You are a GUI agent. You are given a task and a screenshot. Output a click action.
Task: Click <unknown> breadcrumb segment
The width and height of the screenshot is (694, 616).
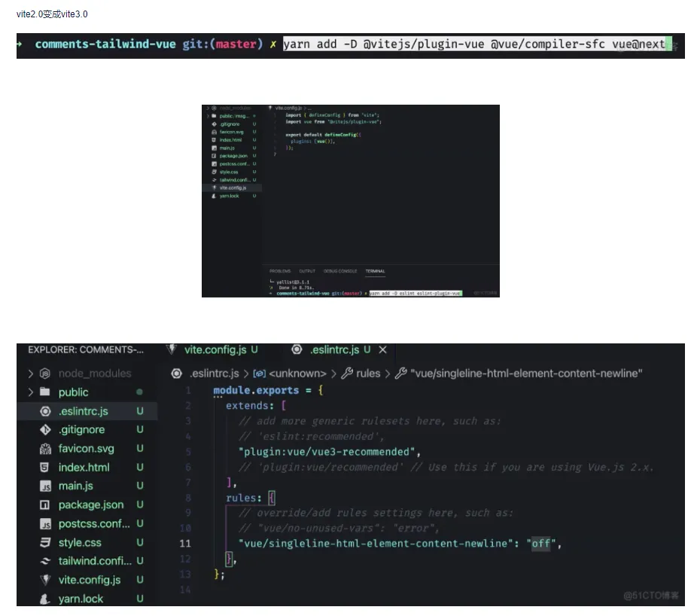click(x=297, y=374)
